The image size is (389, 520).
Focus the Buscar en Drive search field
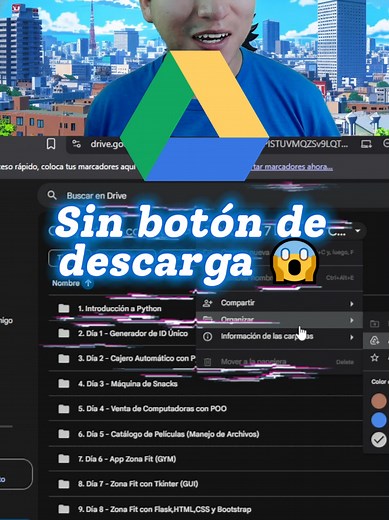point(213,195)
